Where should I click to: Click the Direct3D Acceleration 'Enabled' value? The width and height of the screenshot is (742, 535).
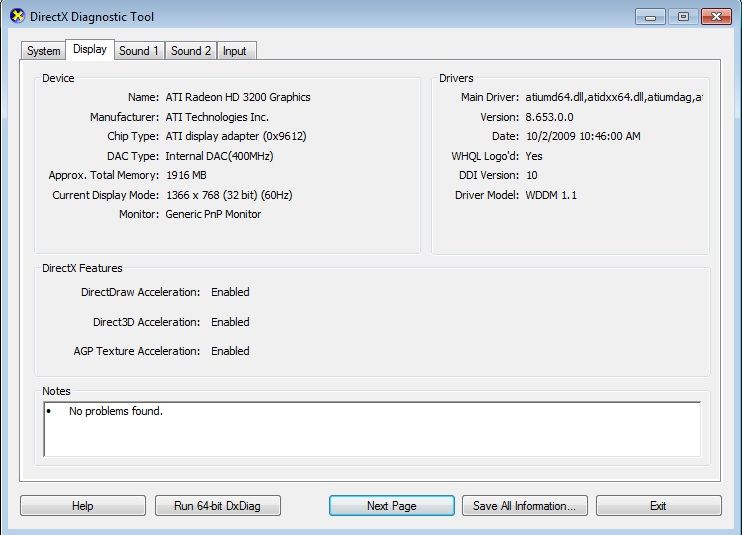(230, 322)
